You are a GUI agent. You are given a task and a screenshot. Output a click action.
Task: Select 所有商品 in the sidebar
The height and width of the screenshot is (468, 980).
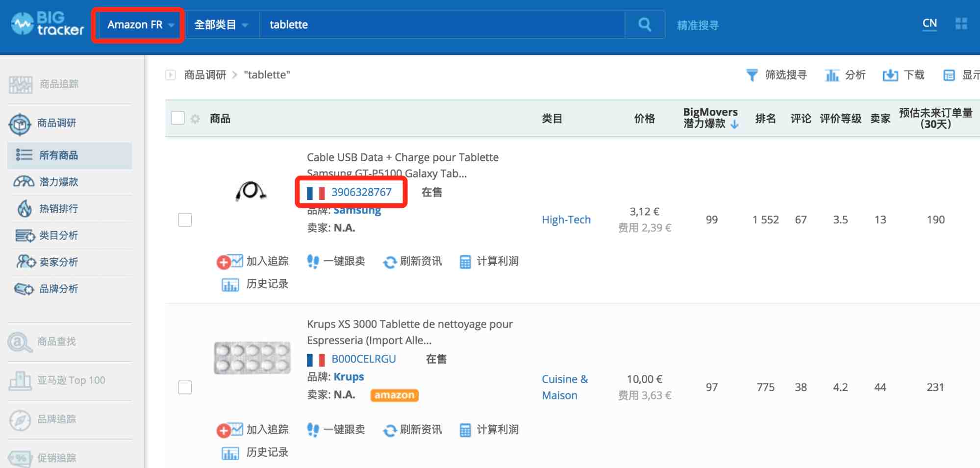70,155
